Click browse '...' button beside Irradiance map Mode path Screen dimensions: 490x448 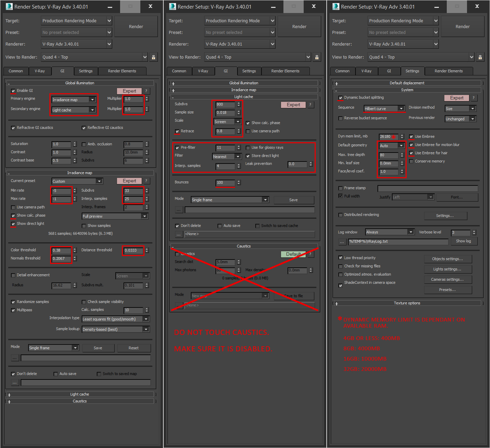pyautogui.click(x=15, y=358)
